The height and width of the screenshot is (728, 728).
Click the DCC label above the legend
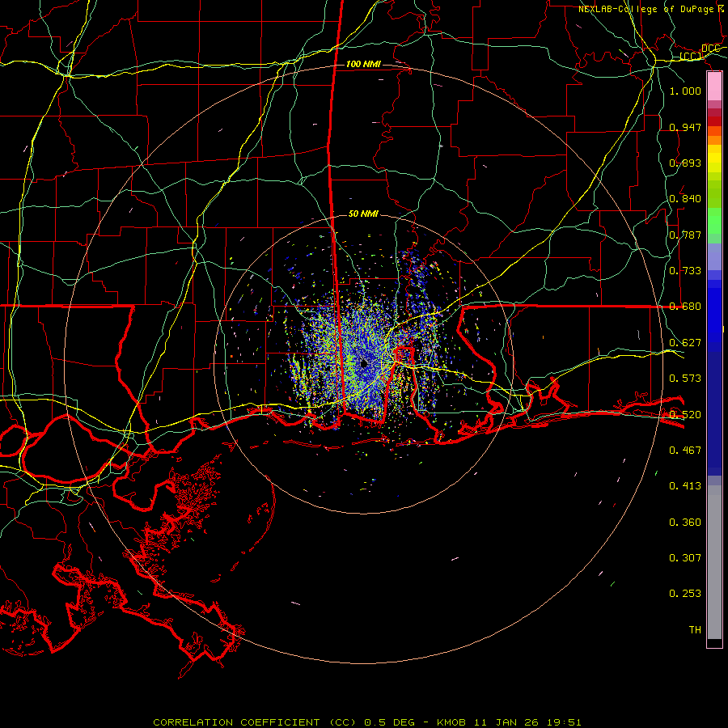710,49
